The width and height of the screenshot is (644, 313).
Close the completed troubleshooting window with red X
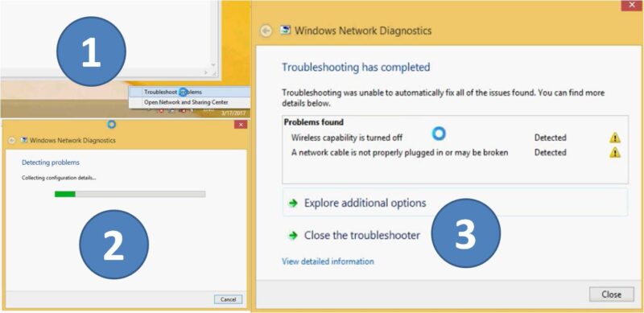[633, 6]
